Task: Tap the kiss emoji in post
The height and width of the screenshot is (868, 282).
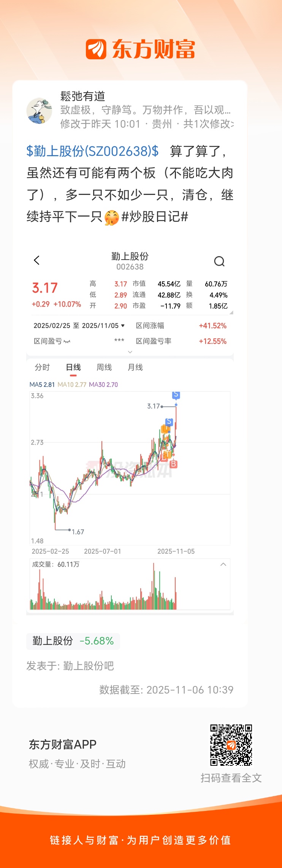Action: click(x=111, y=217)
